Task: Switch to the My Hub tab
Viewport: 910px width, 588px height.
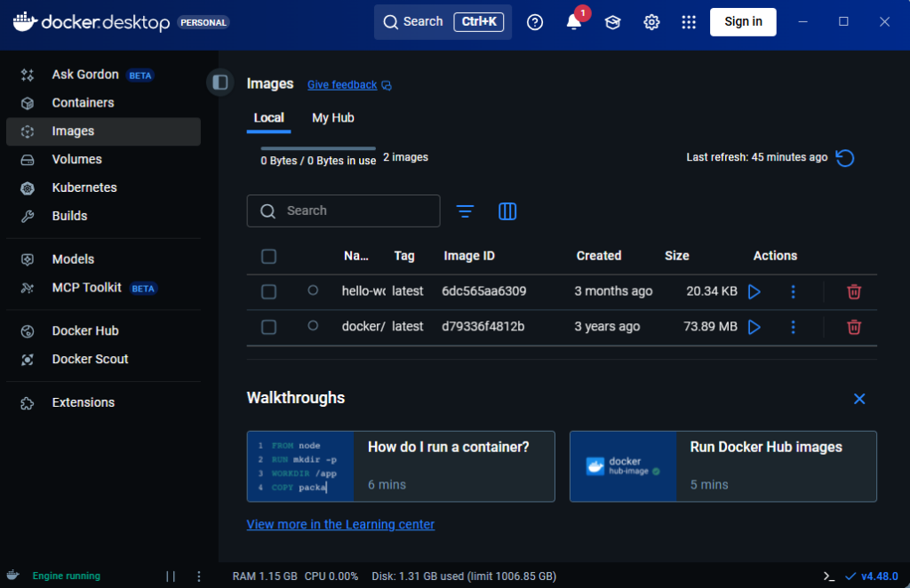Action: [x=333, y=117]
